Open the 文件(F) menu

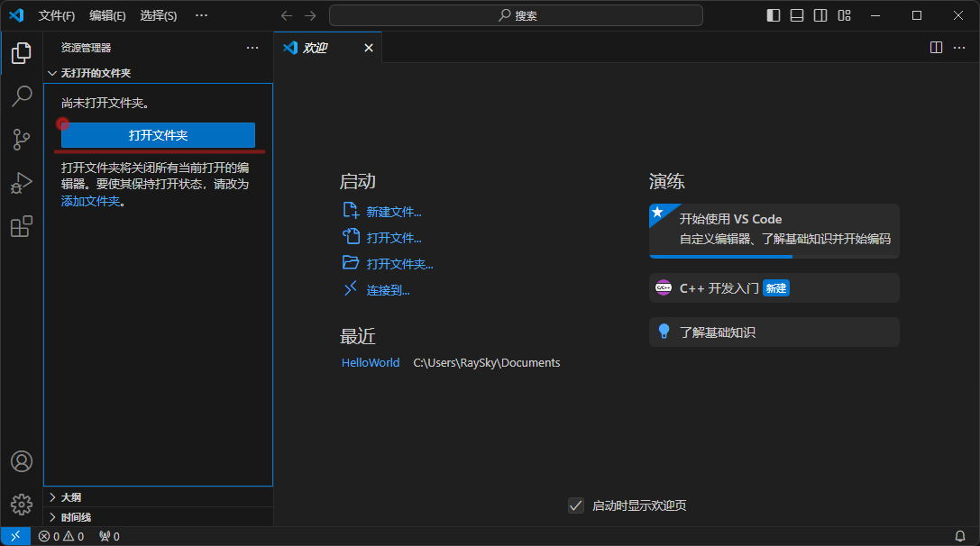point(56,15)
